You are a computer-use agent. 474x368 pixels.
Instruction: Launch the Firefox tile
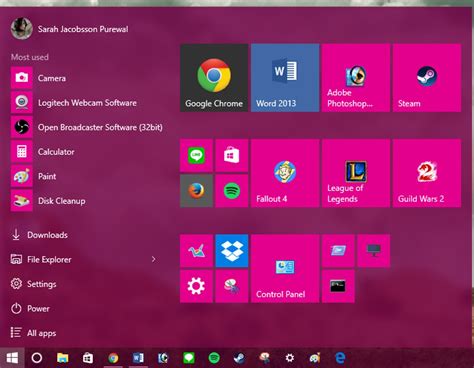(196, 191)
